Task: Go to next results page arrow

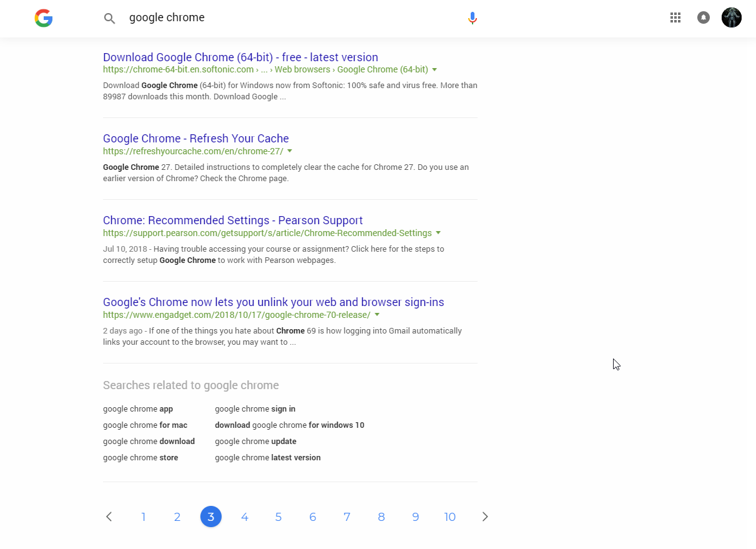Action: tap(485, 517)
